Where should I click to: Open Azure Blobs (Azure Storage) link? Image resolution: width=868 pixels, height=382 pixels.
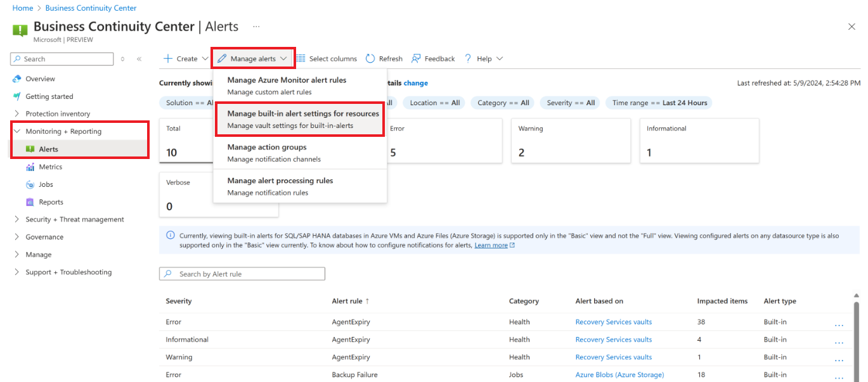click(619, 375)
